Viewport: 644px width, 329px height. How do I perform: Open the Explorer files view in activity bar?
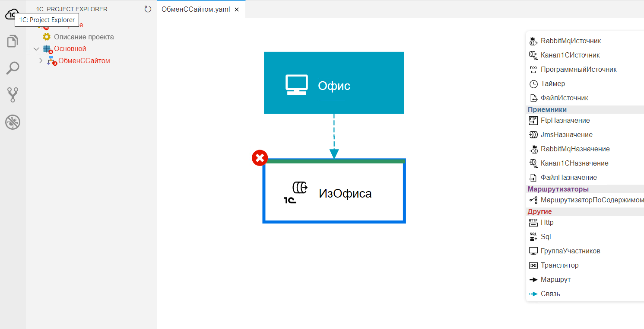coord(13,42)
